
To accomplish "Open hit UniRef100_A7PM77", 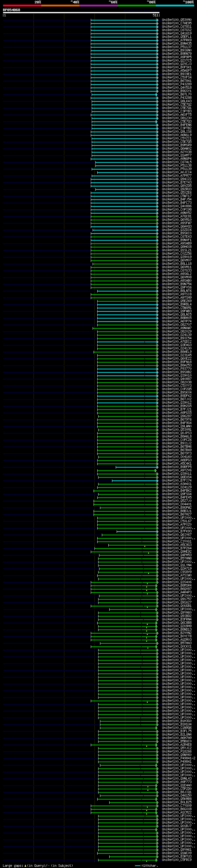I will coord(176,176).
